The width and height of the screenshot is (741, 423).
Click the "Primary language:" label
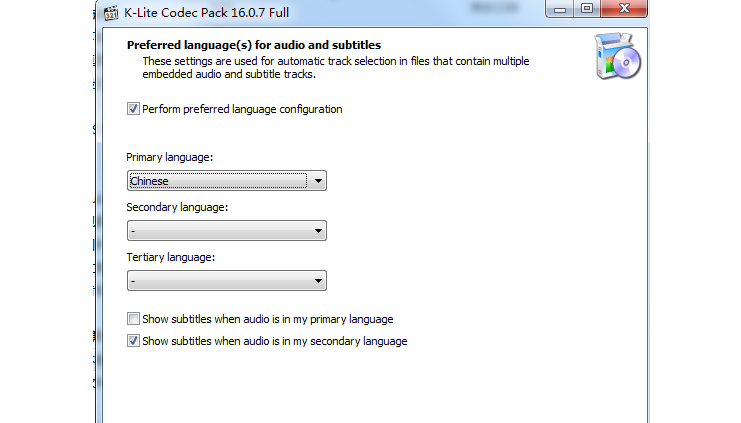170,157
